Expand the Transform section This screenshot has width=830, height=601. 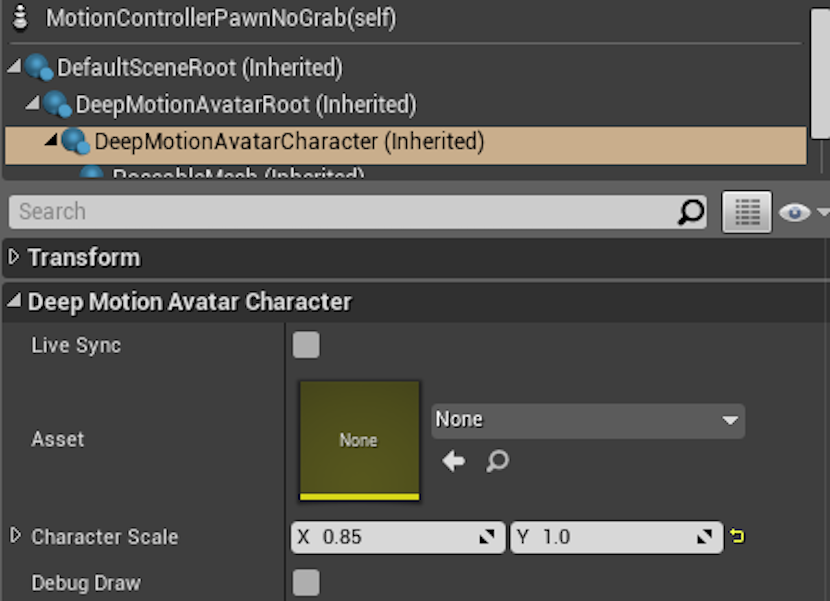pos(14,257)
